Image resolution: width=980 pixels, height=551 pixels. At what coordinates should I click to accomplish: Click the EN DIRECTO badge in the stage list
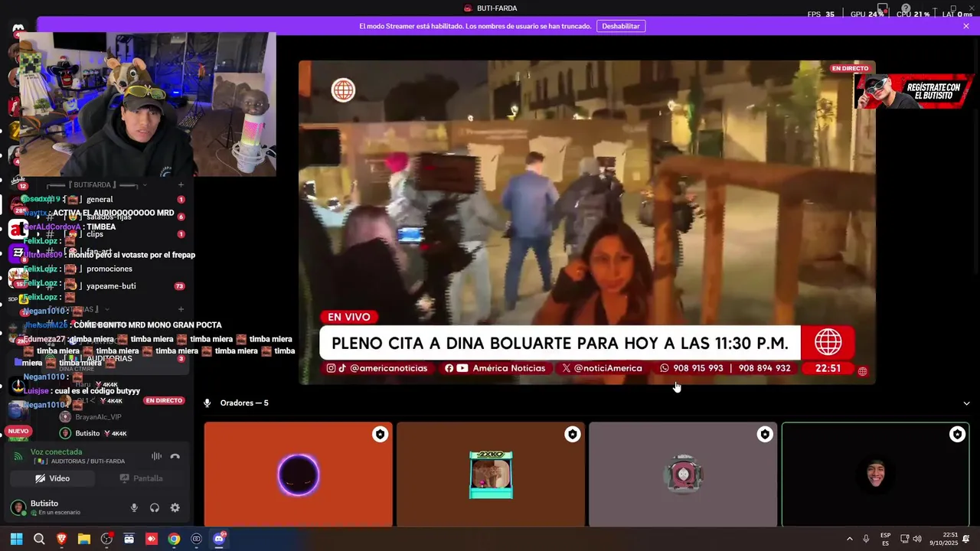coord(164,400)
